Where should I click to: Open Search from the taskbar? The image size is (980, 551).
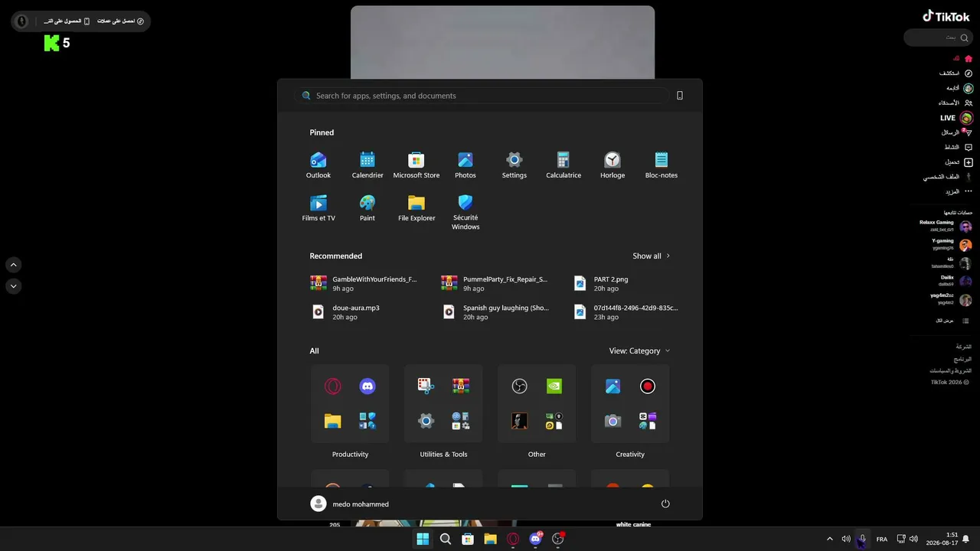(446, 539)
